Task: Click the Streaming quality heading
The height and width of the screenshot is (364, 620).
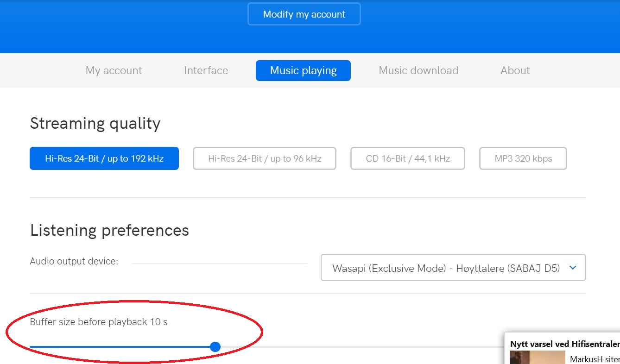Action: pos(95,124)
